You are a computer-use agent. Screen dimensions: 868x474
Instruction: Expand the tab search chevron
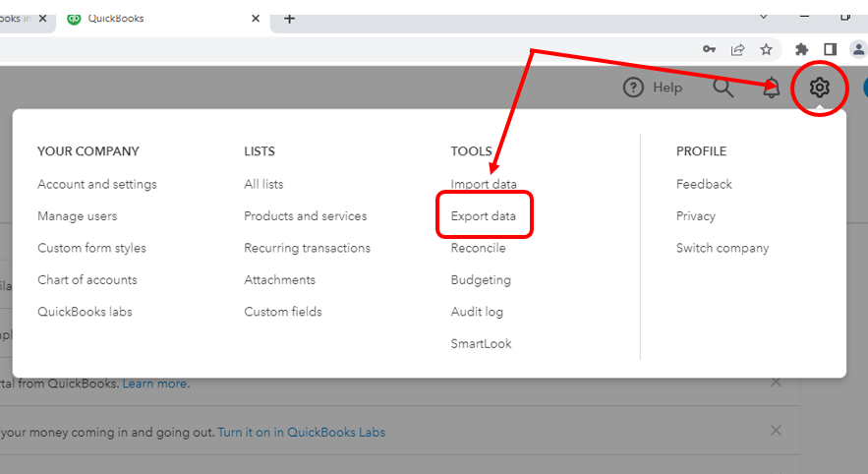(x=764, y=17)
